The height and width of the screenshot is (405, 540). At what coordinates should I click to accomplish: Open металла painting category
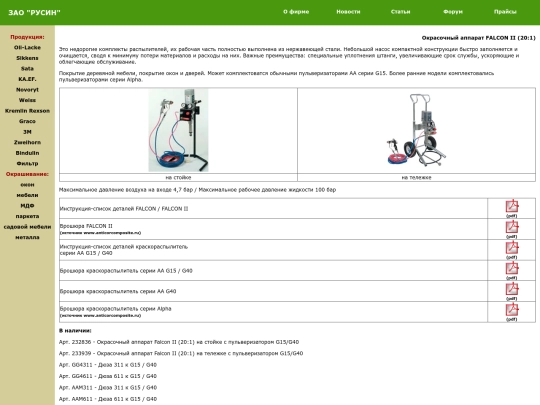pyautogui.click(x=27, y=238)
